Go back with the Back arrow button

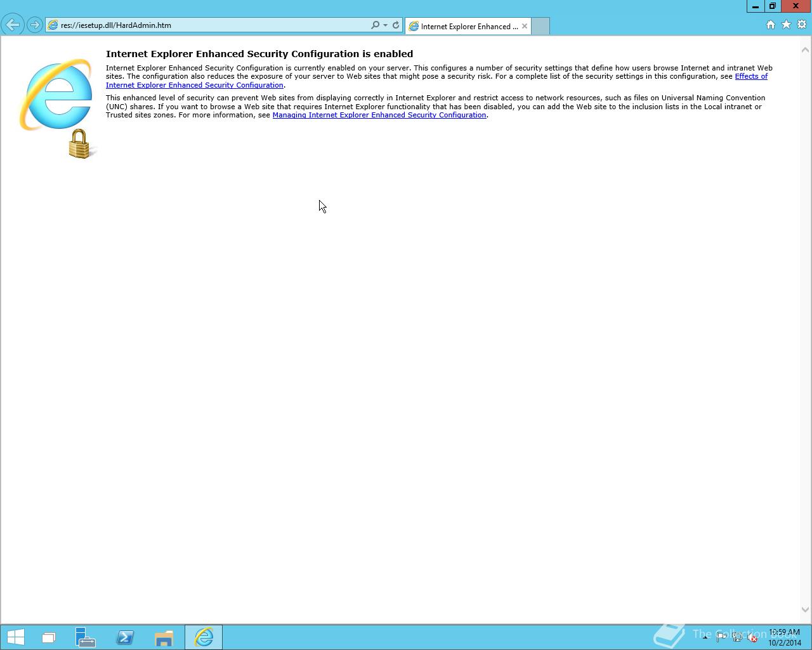pyautogui.click(x=12, y=25)
